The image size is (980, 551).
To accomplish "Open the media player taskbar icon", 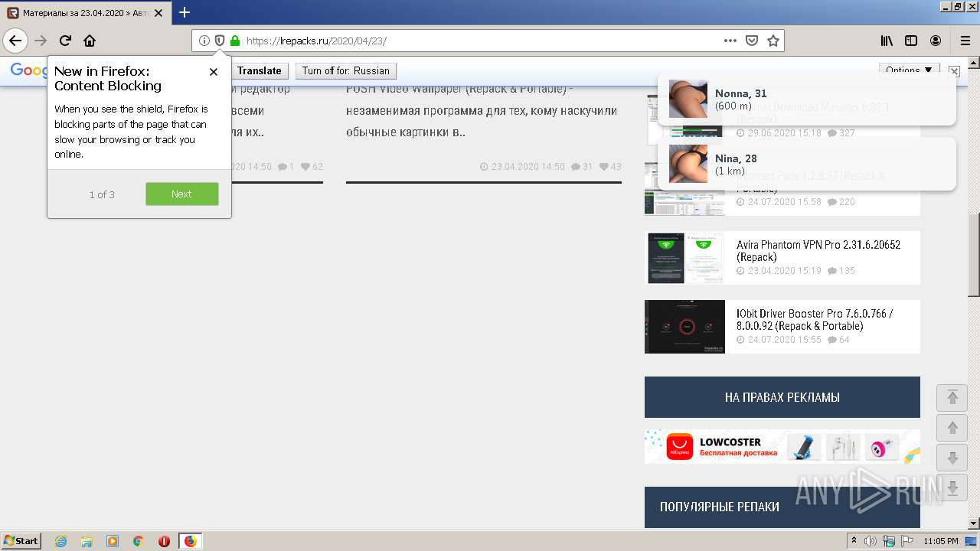I will [113, 541].
